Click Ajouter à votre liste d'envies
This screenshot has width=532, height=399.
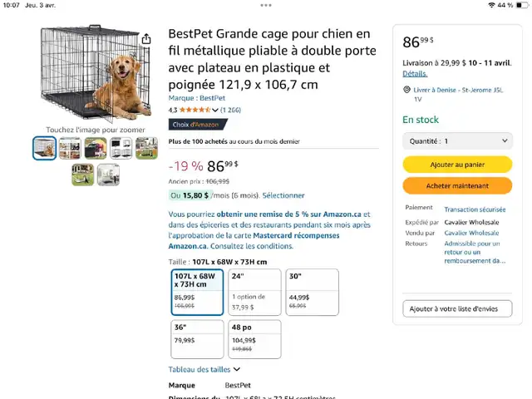tap(457, 308)
